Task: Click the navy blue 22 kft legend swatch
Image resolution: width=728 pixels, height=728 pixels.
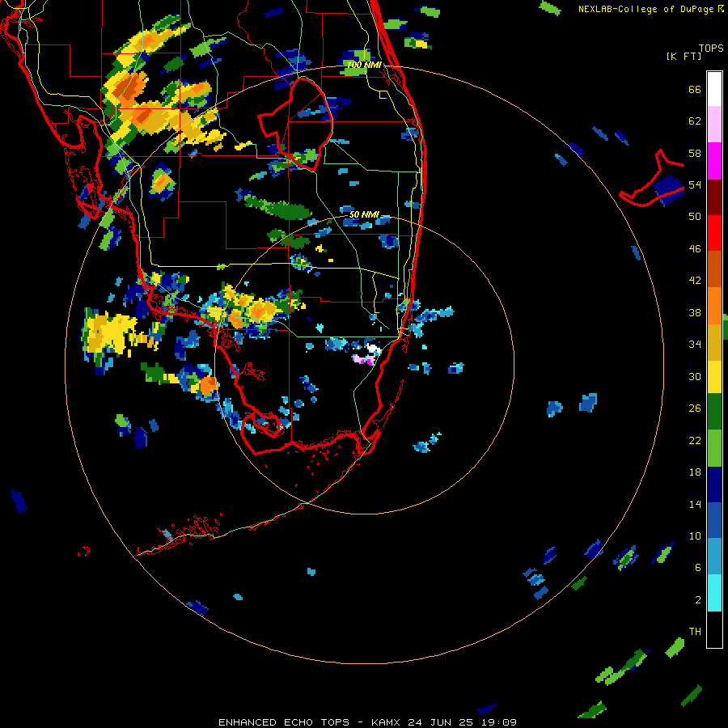Action: tap(714, 485)
